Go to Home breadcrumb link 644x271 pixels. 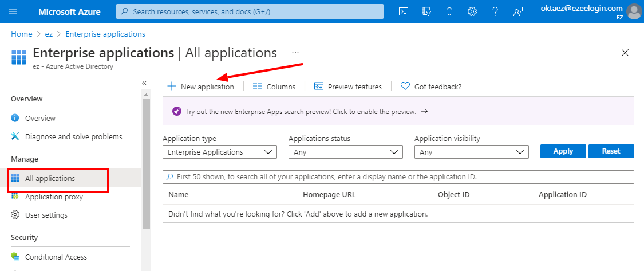[x=21, y=34]
